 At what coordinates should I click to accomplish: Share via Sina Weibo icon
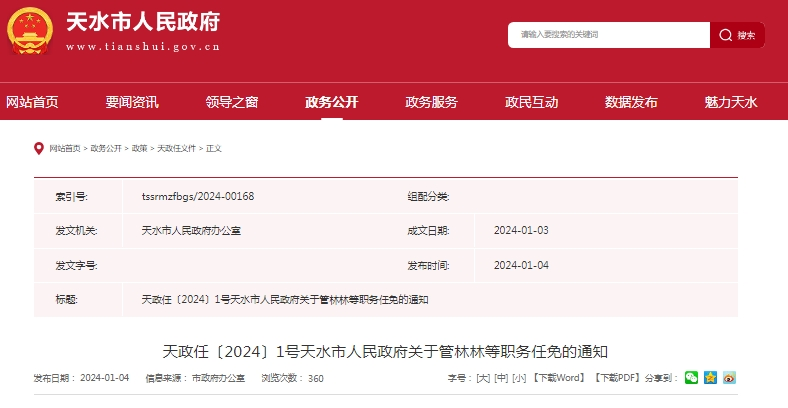pyautogui.click(x=730, y=378)
